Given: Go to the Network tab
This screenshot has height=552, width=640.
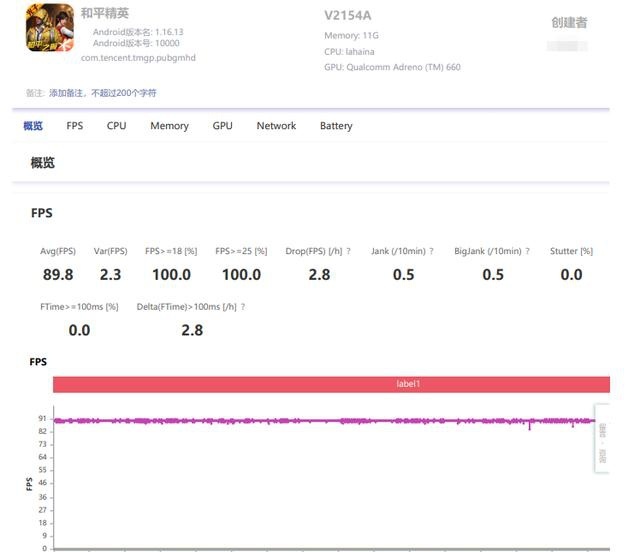Looking at the screenshot, I should click(x=276, y=126).
